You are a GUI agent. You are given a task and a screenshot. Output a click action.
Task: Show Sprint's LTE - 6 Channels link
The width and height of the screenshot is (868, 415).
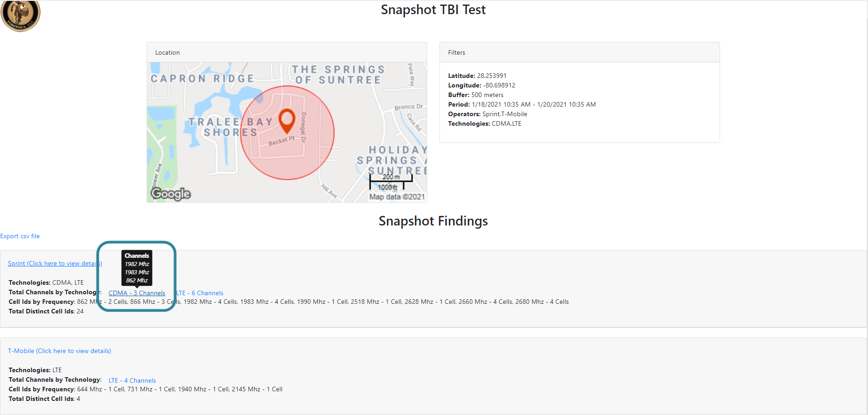[x=200, y=293]
